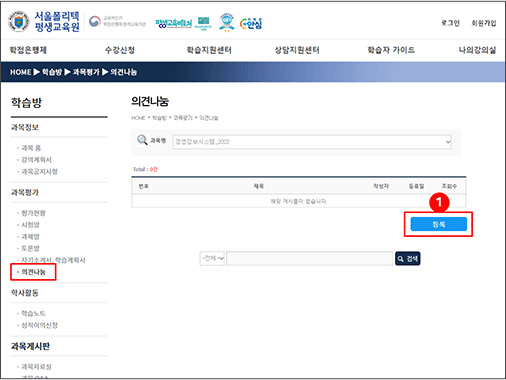Click the 과목평가 sidebar section heading
This screenshot has width=506, height=380.
click(25, 192)
